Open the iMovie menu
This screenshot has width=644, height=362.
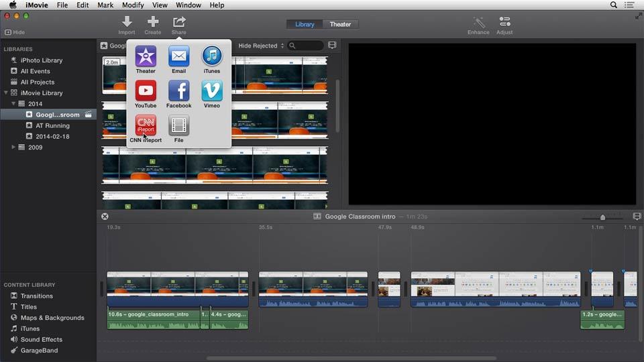(36, 5)
